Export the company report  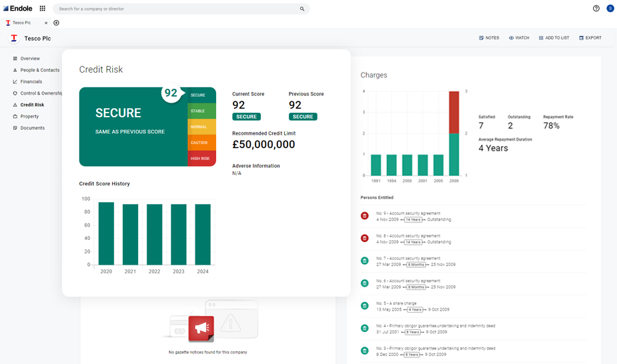tap(590, 38)
